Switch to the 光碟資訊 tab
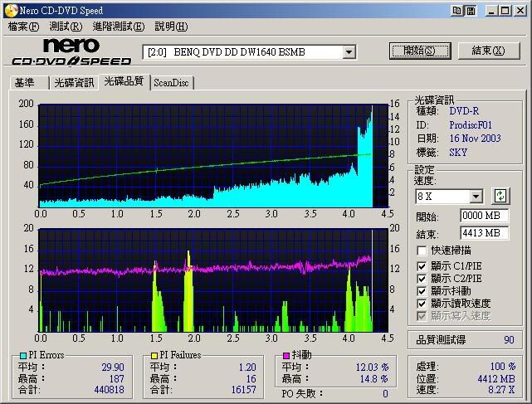Image resolution: width=532 pixels, height=404 pixels. tap(74, 83)
